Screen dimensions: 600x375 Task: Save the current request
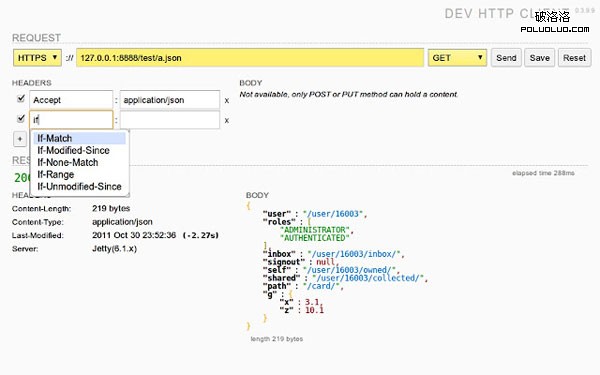[x=540, y=58]
